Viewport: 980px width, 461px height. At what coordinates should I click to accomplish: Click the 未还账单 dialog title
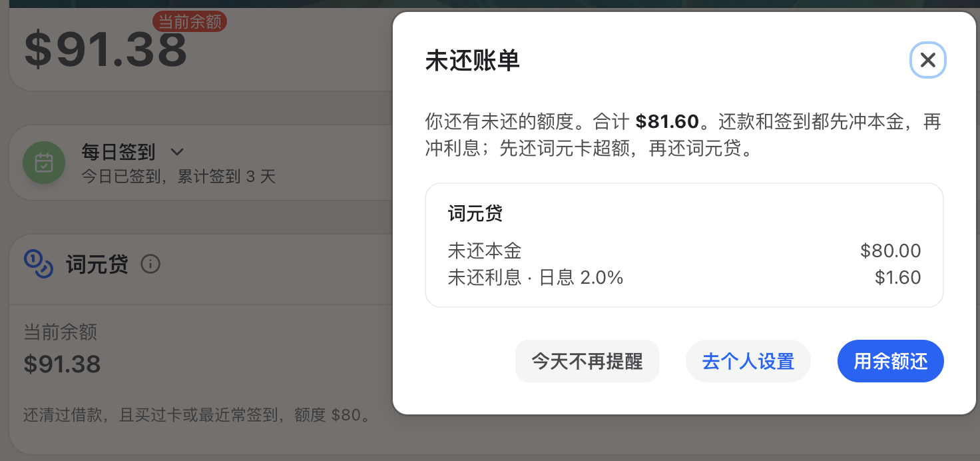[473, 61]
